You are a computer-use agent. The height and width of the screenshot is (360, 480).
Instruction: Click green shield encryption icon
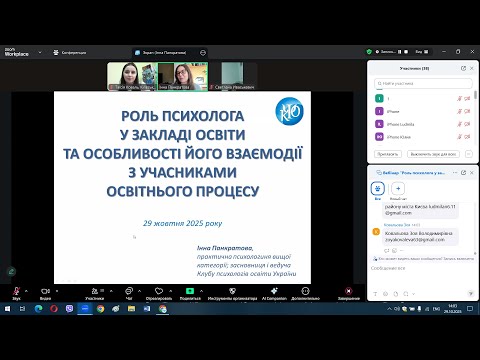pyautogui.click(x=369, y=52)
